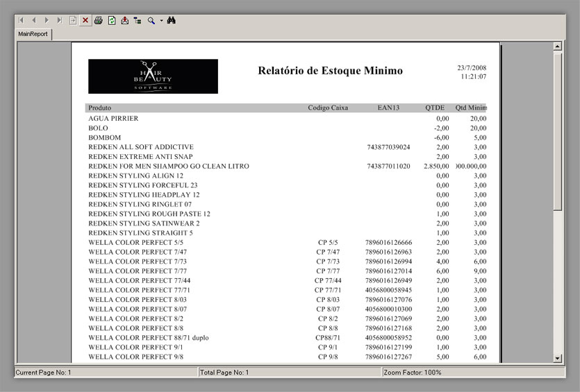Screen dimensions: 580x392
Task: Select the BOLO product name
Action: pyautogui.click(x=98, y=128)
